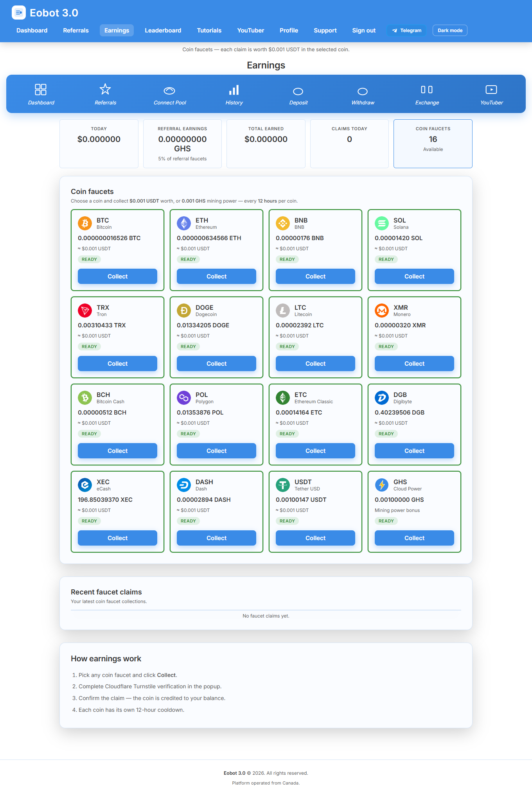This screenshot has height=799, width=532.
Task: Click the Bitcoin coin icon
Action: coord(85,223)
